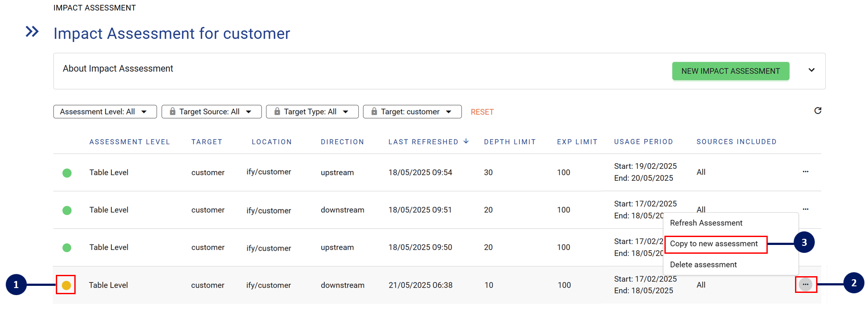Click the refresh list icon
Viewport: 868px width, 314px height.
[817, 111]
